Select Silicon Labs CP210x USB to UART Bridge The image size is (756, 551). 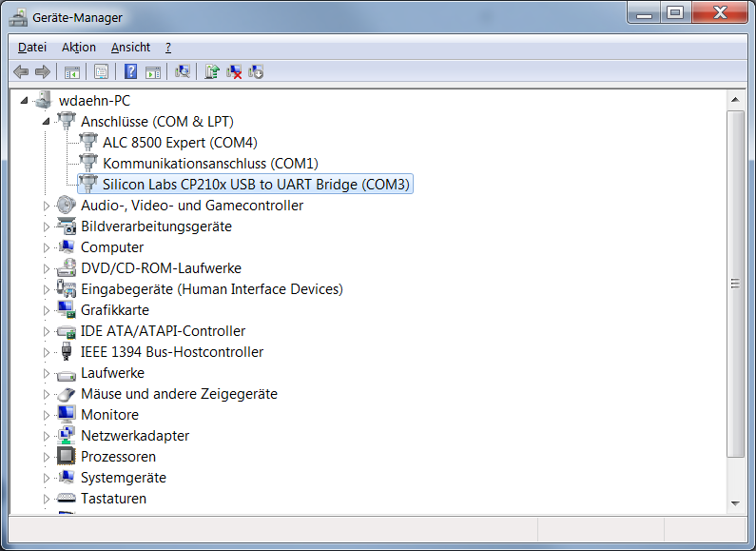tap(256, 185)
